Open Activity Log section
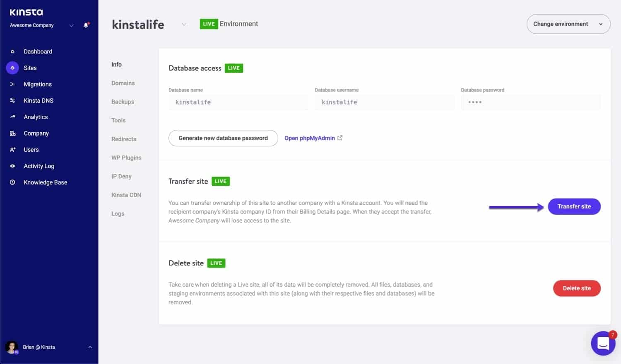Viewport: 621px width, 364px height. [x=39, y=166]
